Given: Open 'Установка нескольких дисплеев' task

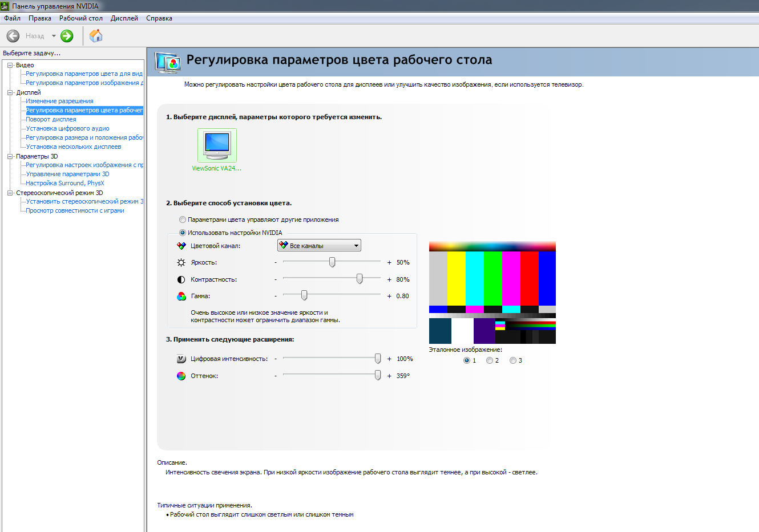Looking at the screenshot, I should tap(74, 147).
